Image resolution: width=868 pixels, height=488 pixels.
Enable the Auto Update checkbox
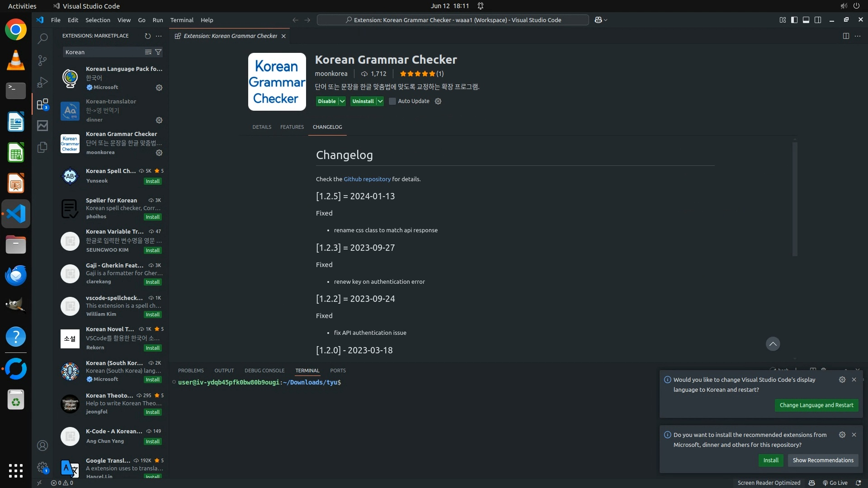[x=392, y=101]
